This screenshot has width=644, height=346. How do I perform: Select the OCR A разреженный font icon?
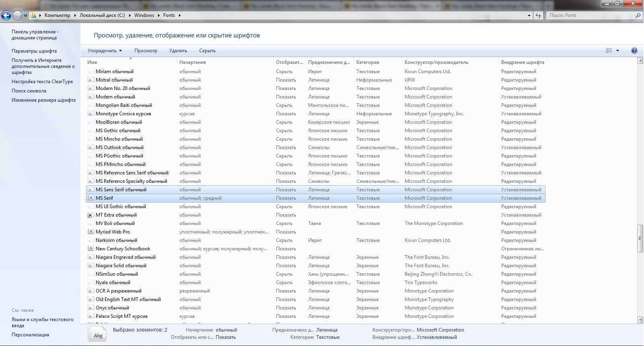coord(91,291)
